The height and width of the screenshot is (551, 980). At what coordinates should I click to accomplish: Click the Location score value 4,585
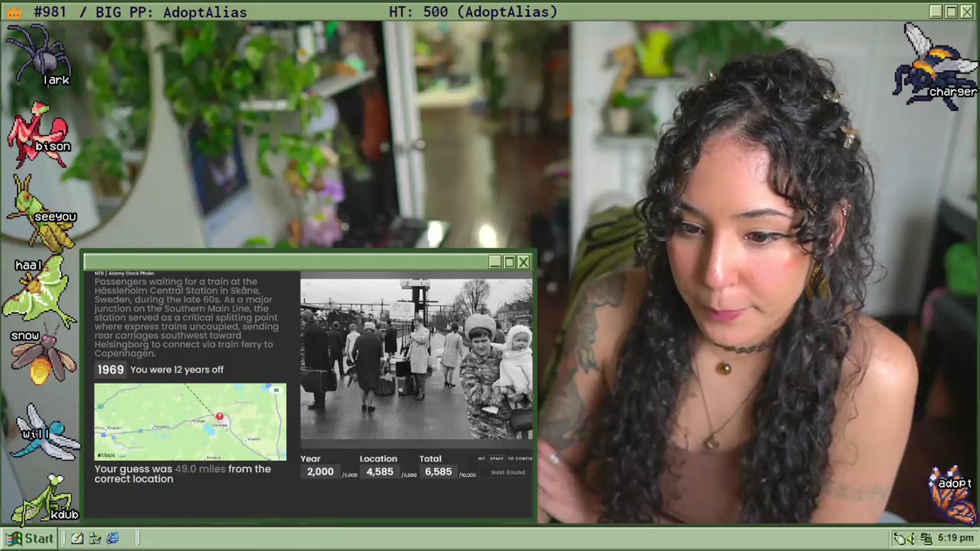380,472
